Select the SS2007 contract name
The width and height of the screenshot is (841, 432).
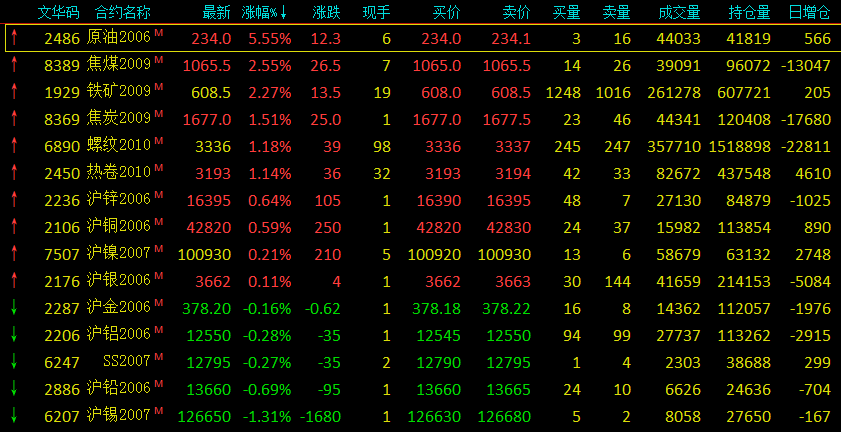127,362
